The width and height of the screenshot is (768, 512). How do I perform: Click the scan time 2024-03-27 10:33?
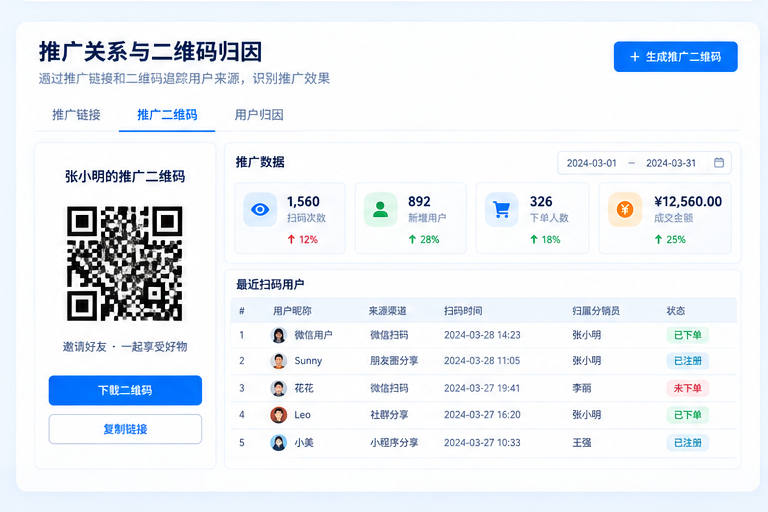click(482, 443)
